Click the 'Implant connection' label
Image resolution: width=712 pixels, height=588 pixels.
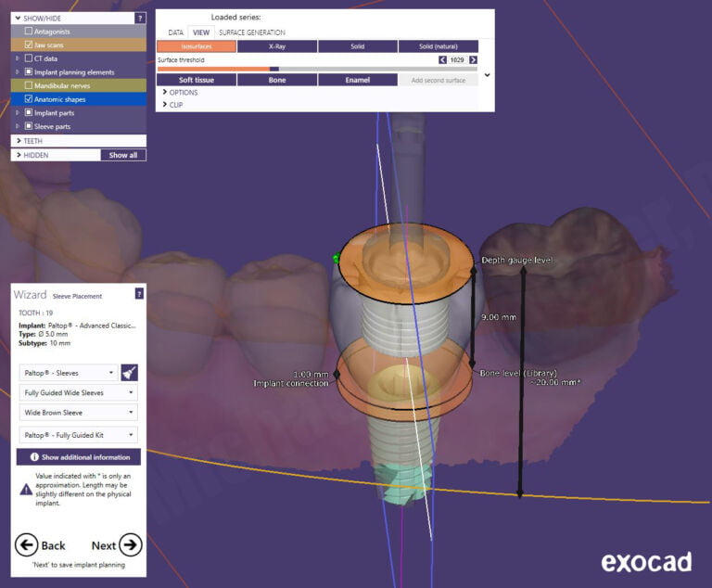point(291,384)
